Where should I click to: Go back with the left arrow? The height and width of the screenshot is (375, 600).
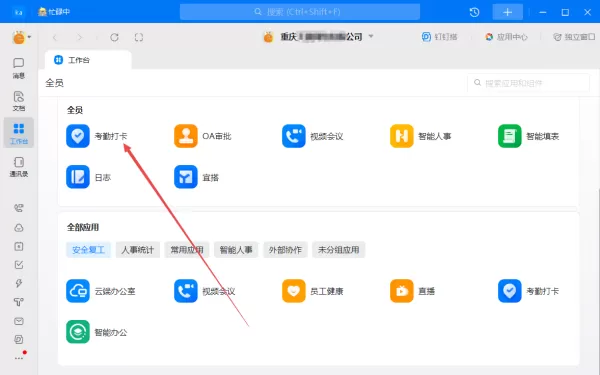coord(55,37)
